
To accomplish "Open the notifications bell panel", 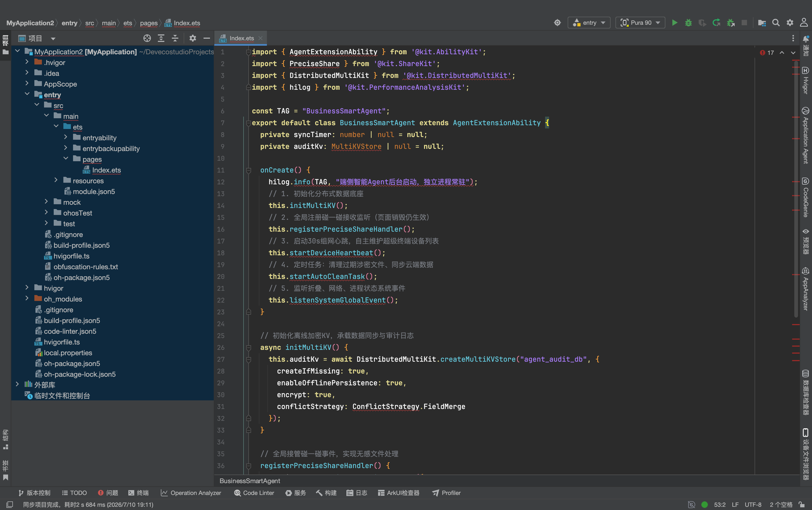I will click(806, 39).
